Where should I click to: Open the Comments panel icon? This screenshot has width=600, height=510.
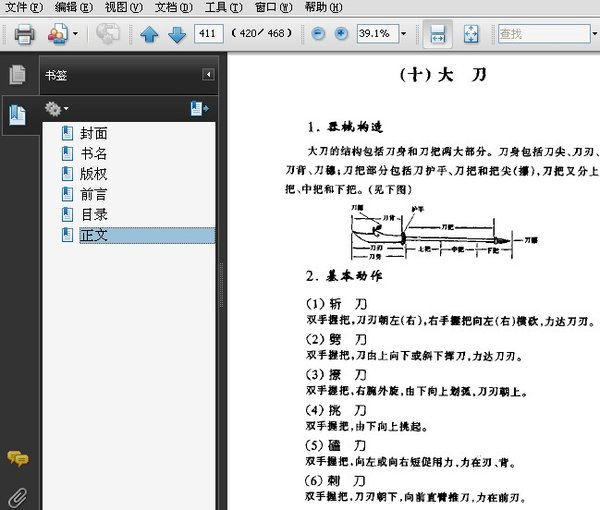(x=18, y=458)
